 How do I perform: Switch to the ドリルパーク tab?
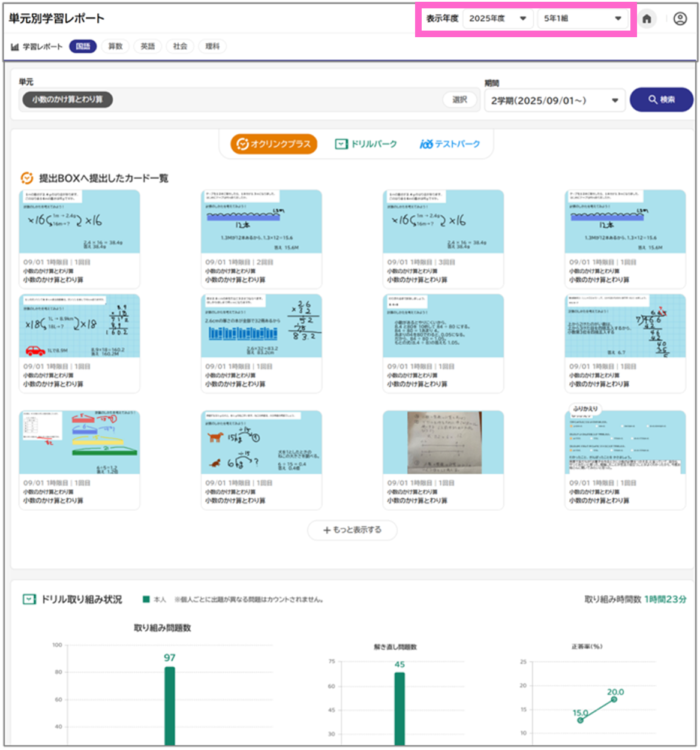coord(366,144)
